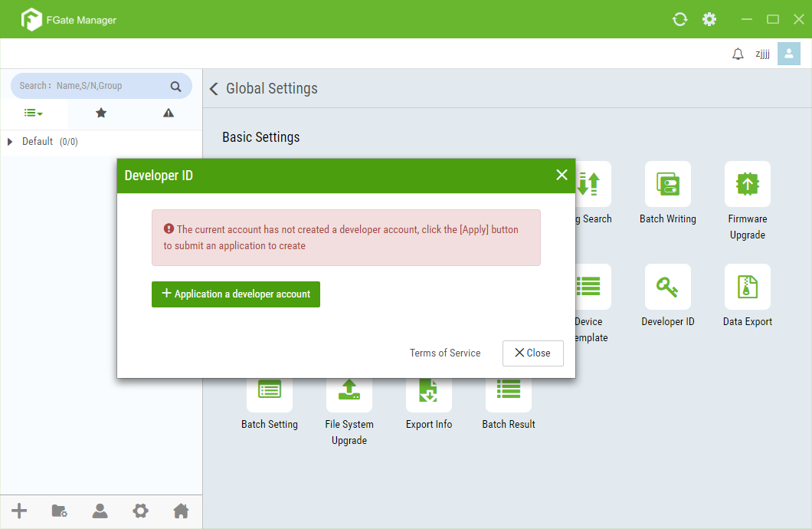Screen dimensions: 812x529
Task: Open File System Upgrade icon
Action: coord(349,391)
